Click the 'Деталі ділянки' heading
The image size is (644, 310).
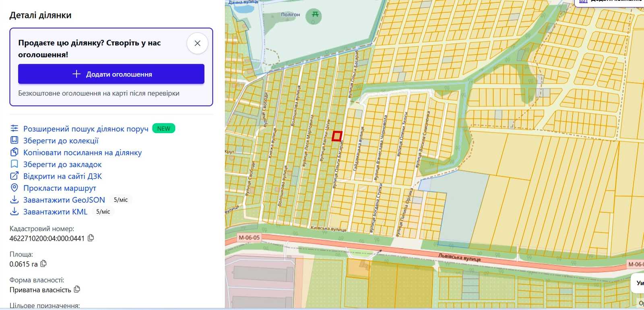(x=40, y=15)
